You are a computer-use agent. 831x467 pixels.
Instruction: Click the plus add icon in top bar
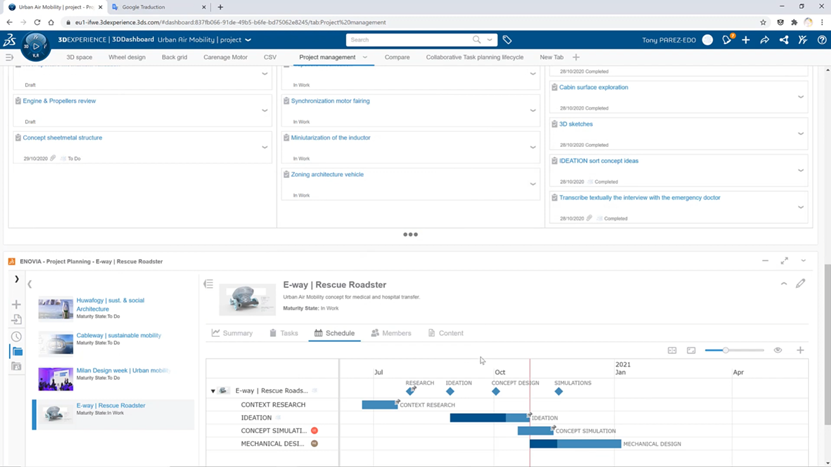(x=746, y=40)
